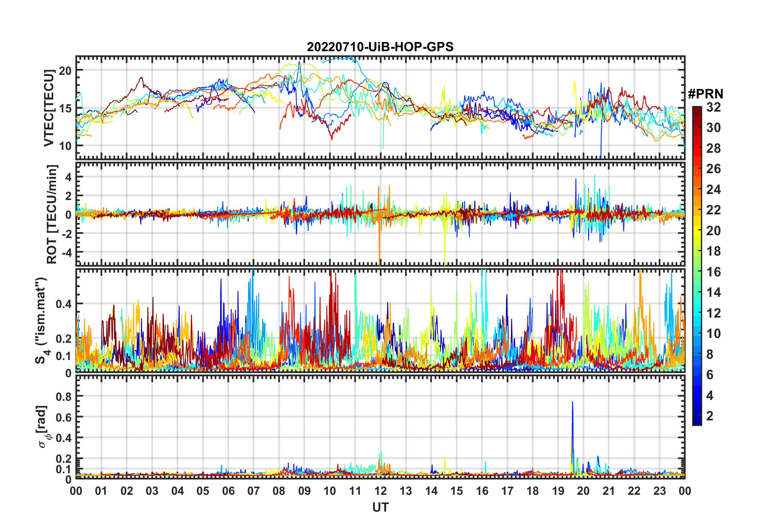Viewport: 761px width, 532px height.
Task: Click colorbar tick label 24
Action: [x=713, y=189]
